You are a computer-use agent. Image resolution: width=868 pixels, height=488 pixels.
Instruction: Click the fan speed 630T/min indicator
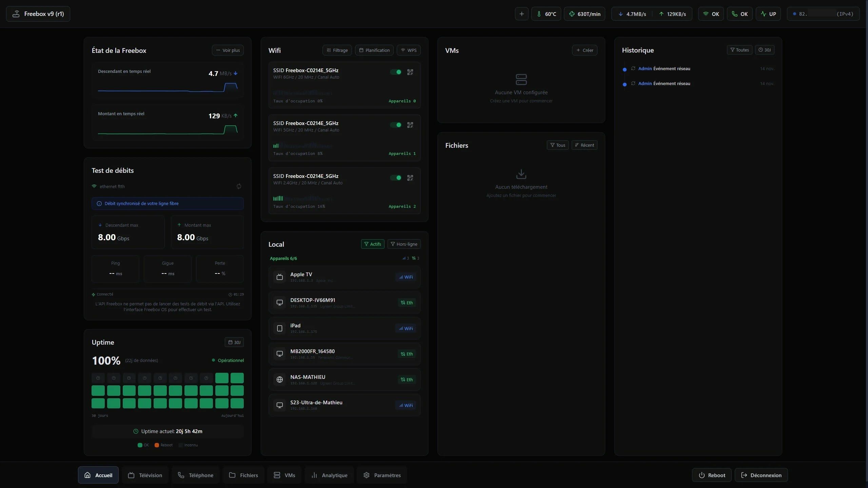click(x=584, y=14)
